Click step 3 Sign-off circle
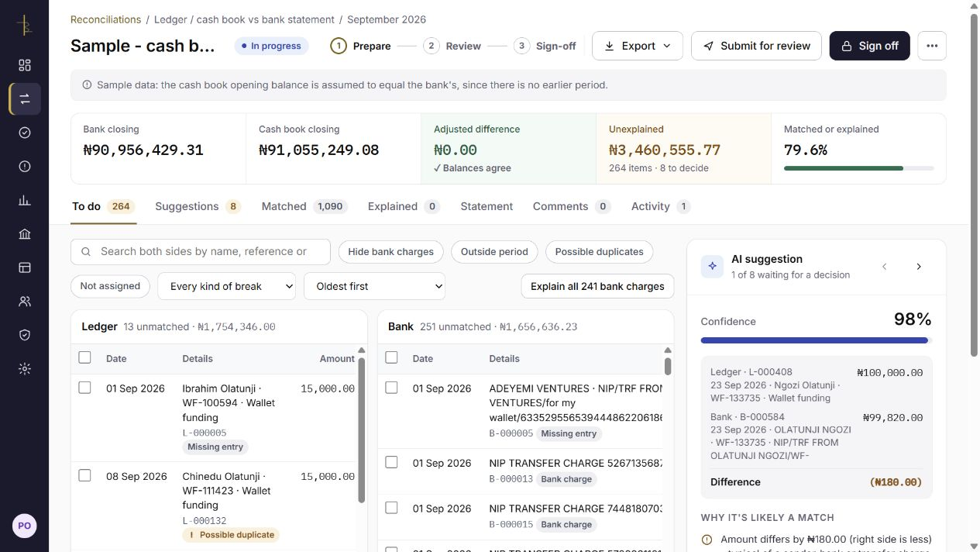 pyautogui.click(x=521, y=46)
